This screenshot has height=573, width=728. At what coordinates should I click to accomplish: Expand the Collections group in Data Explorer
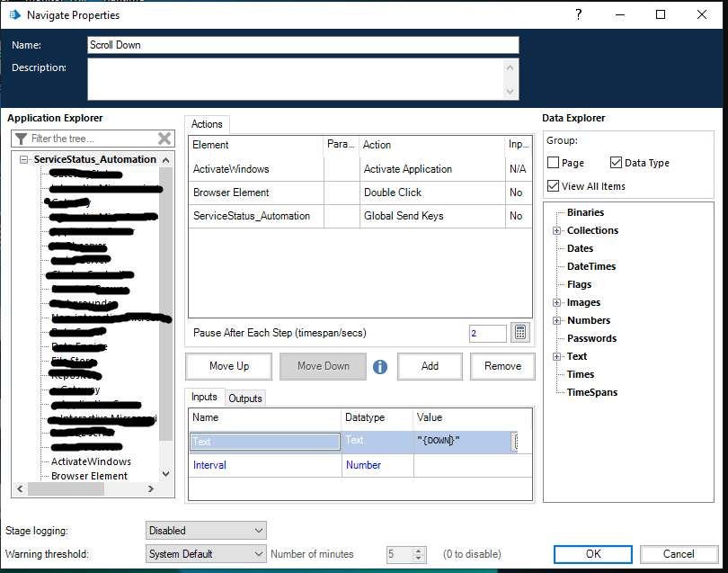point(557,231)
